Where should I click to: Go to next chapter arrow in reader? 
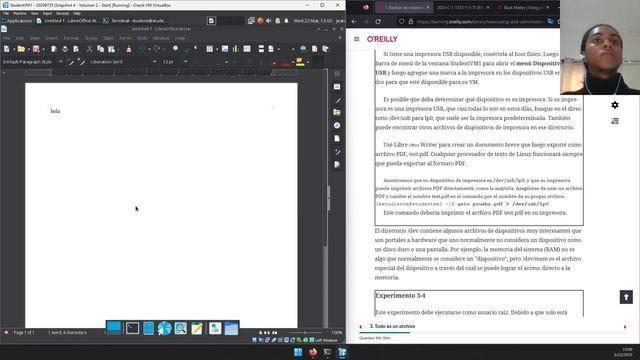(x=625, y=327)
